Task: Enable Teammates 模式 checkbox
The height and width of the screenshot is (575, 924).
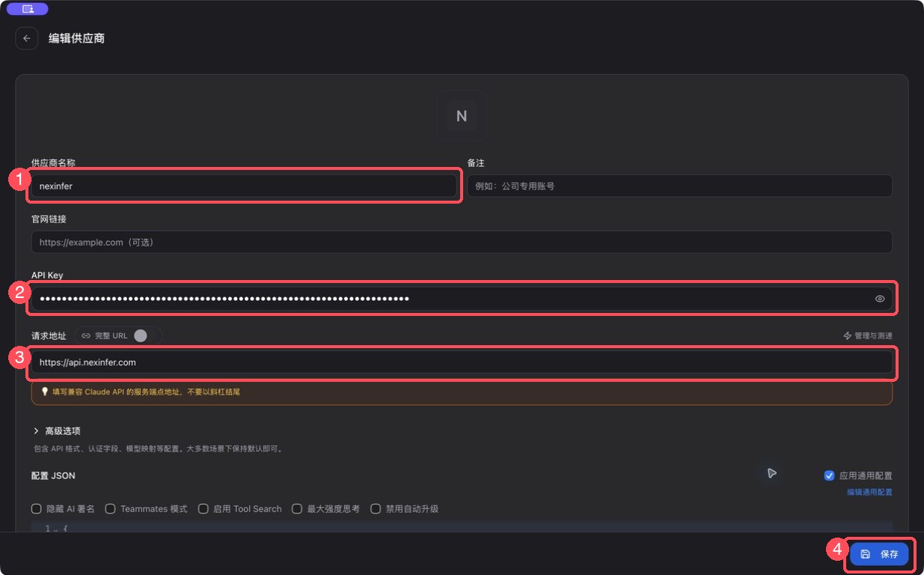Action: tap(110, 508)
